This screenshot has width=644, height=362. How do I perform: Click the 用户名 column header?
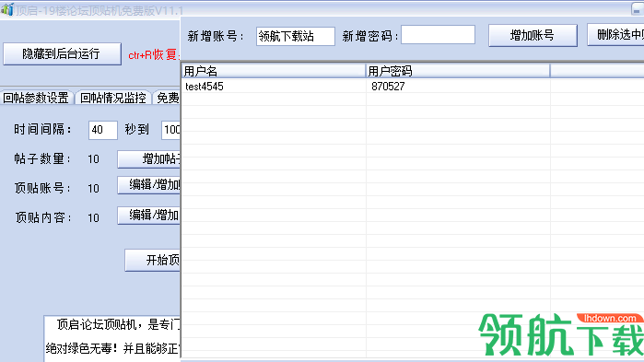(273, 71)
